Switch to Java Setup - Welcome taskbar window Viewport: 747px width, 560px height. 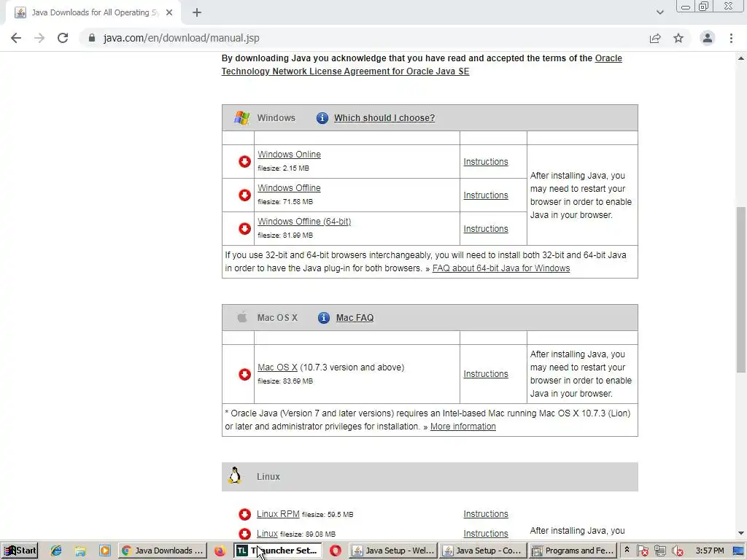point(393,551)
